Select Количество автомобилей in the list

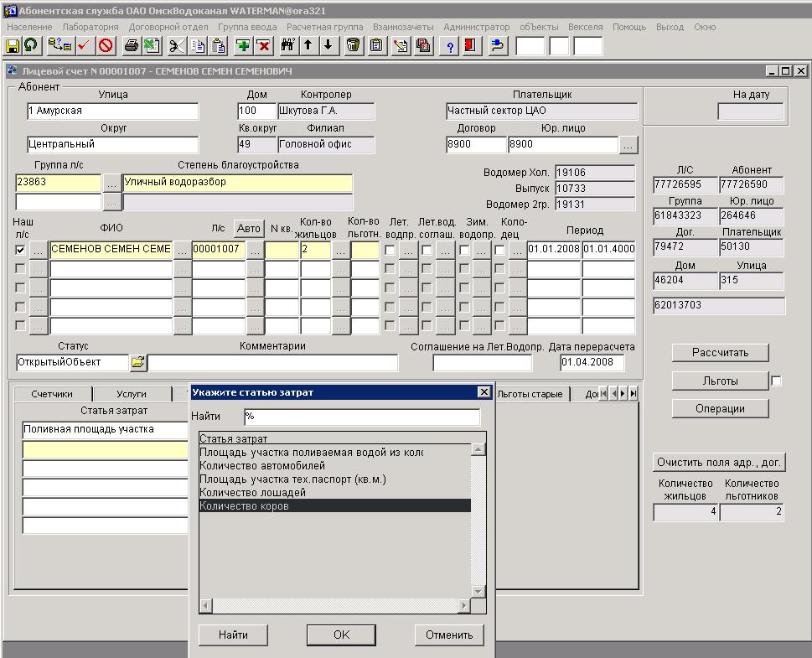[262, 466]
